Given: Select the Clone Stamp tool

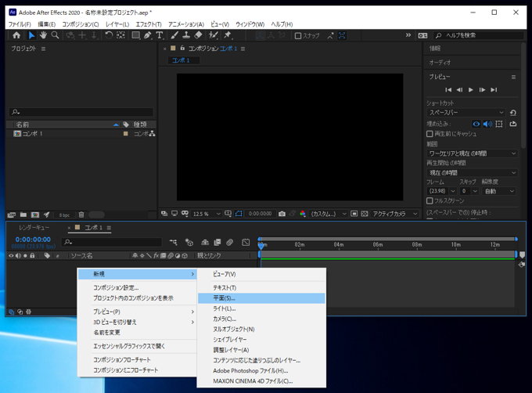Looking at the screenshot, I should (x=186, y=35).
